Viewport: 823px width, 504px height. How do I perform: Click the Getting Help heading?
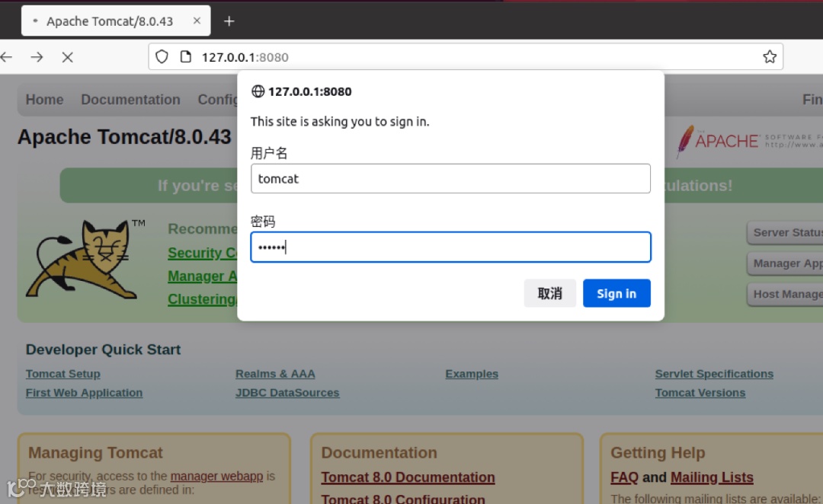[658, 452]
